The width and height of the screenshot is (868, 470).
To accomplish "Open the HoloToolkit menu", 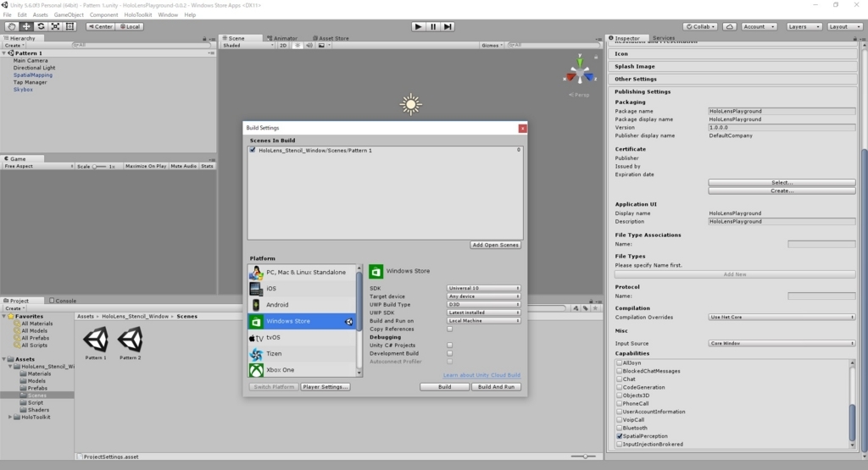I will pos(138,15).
